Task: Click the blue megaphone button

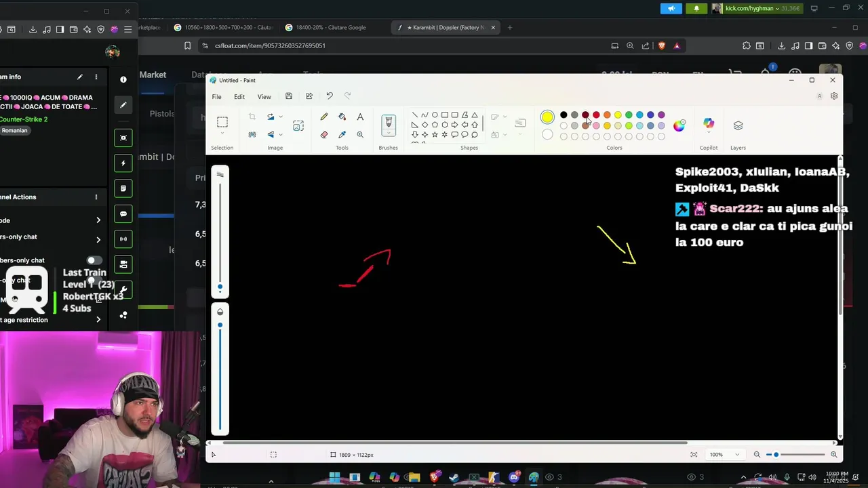Action: [x=671, y=8]
